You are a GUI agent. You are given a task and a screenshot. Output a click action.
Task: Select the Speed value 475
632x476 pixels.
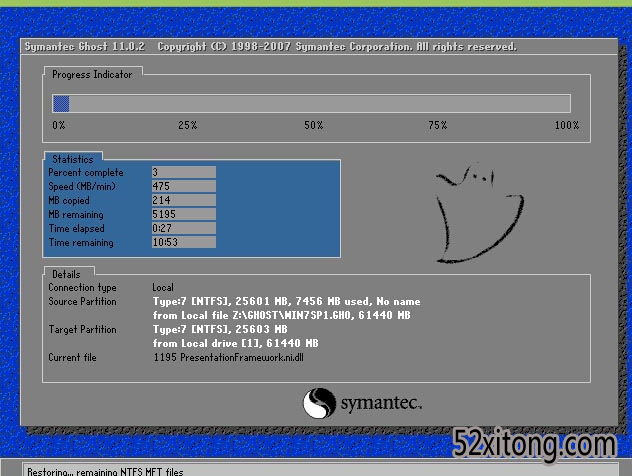tap(184, 186)
